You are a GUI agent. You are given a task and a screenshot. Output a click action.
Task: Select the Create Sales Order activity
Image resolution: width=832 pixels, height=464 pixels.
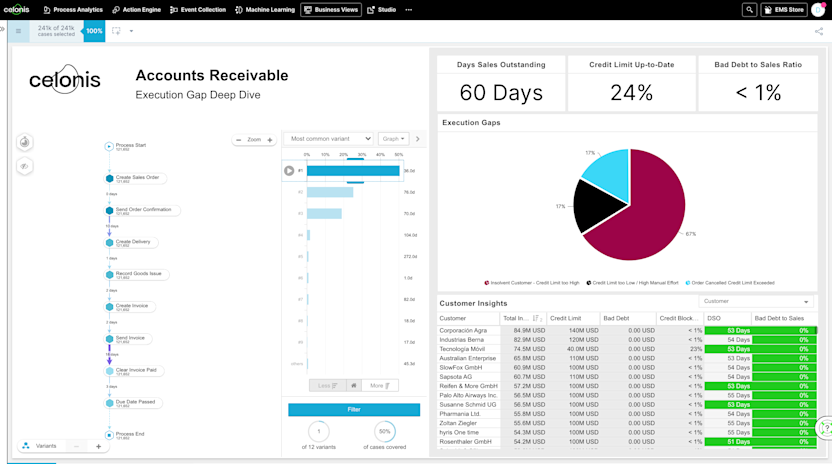pyautogui.click(x=136, y=178)
